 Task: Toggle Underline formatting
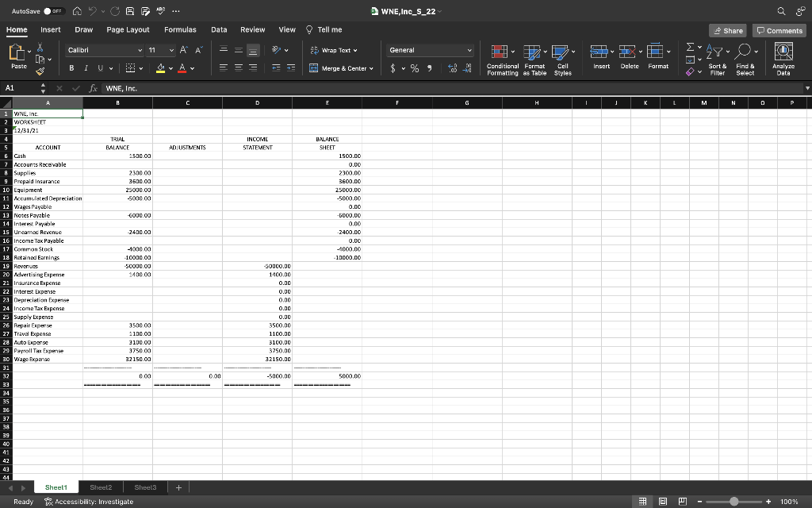100,68
